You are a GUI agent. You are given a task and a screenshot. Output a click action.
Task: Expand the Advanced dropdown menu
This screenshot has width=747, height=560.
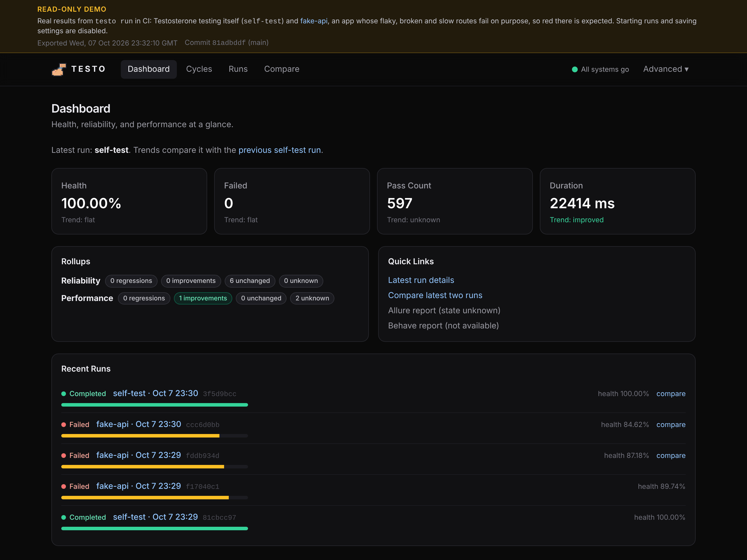pyautogui.click(x=666, y=69)
